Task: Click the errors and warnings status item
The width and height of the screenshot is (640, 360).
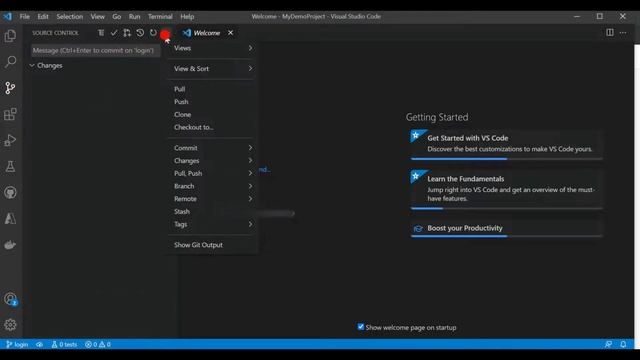Action: pos(98,344)
